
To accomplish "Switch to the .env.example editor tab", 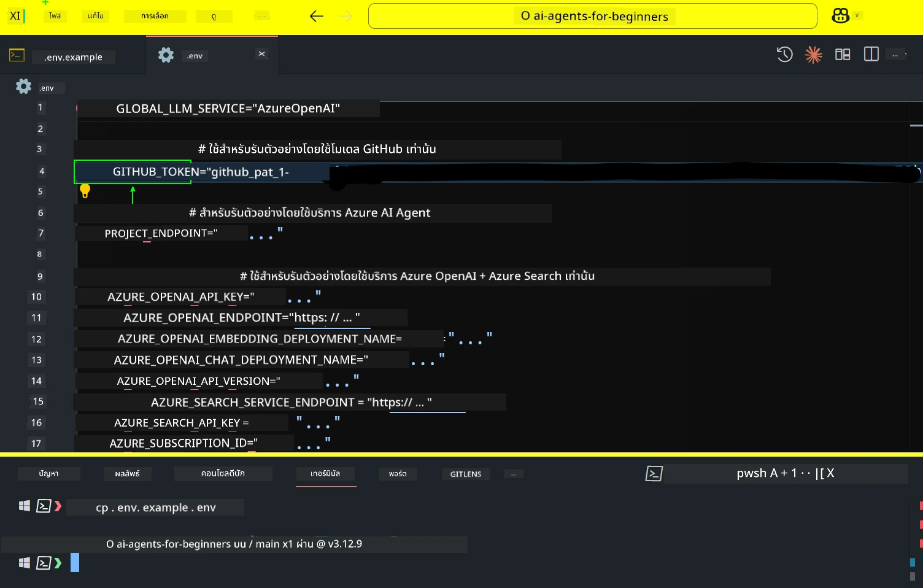I will point(73,57).
